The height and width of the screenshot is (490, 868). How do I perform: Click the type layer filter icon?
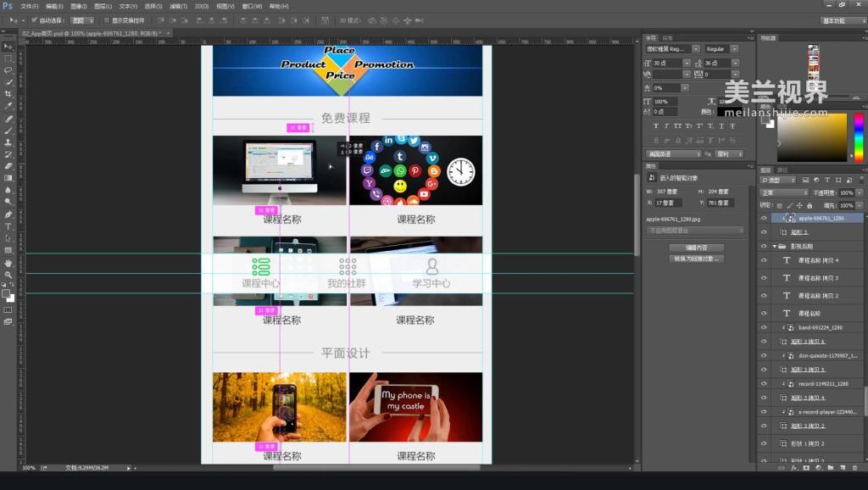(x=827, y=180)
